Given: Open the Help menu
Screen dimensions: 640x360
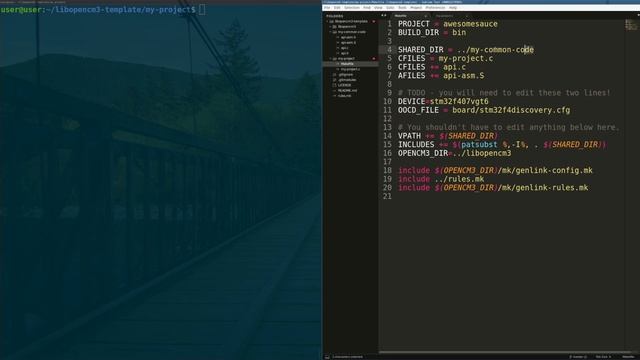Looking at the screenshot, I should (453, 8).
